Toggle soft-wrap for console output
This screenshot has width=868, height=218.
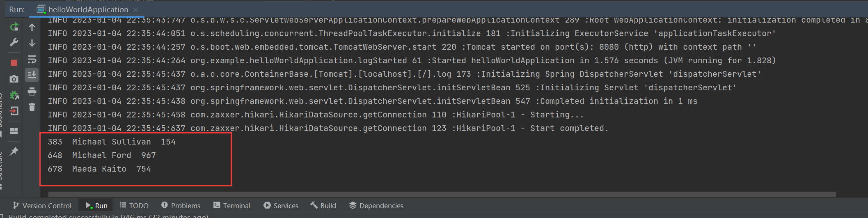coord(32,59)
